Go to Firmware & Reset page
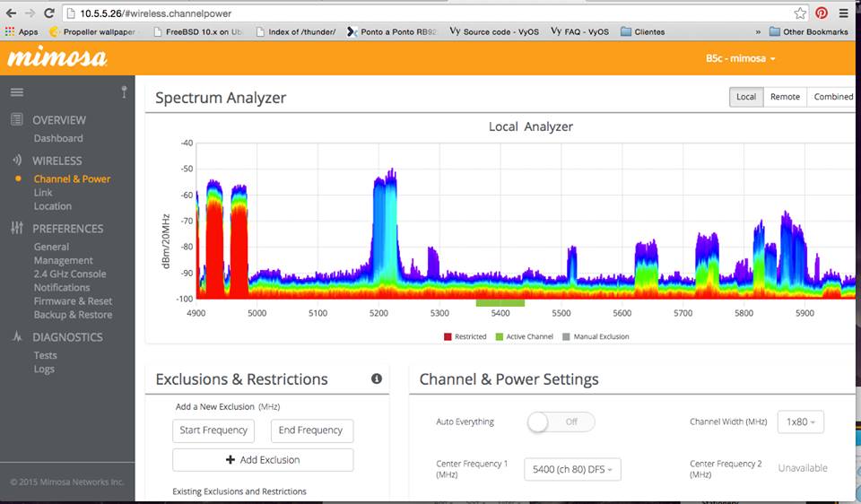 (x=73, y=300)
